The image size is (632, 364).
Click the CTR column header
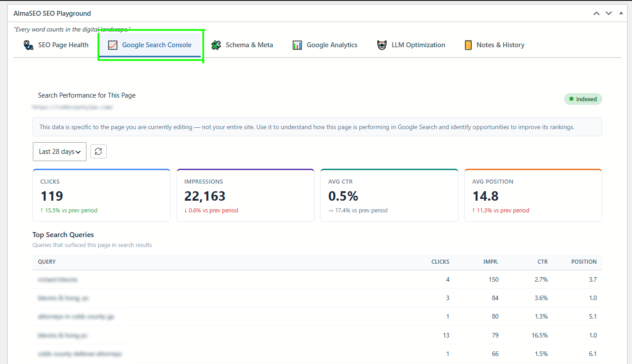(x=543, y=262)
